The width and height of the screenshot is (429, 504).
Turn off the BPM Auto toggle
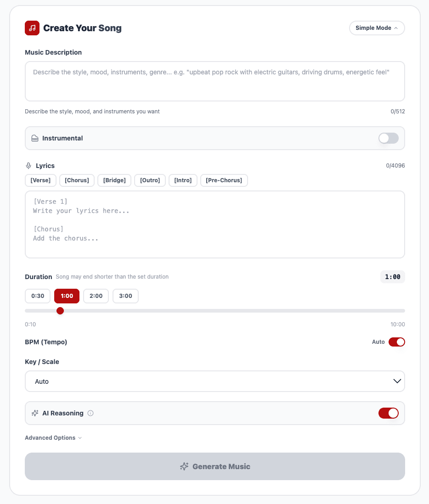pos(396,342)
